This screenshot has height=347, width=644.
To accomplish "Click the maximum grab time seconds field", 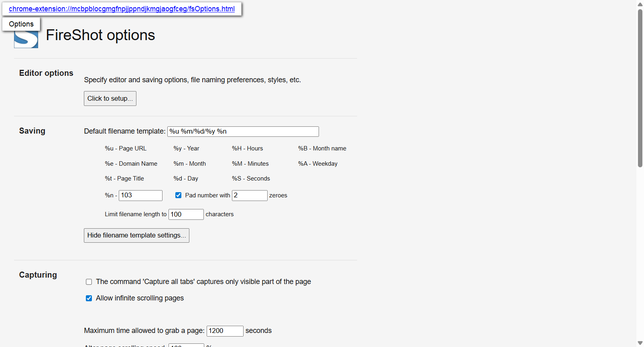I will coord(225,331).
